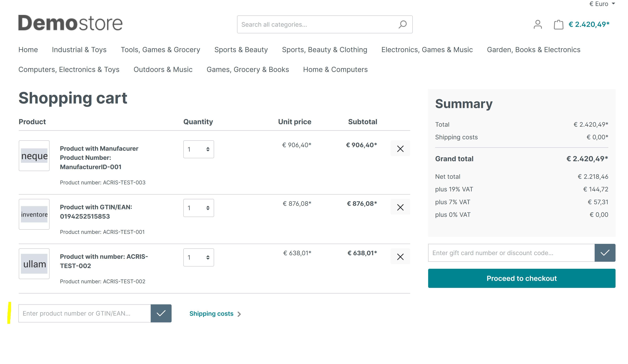Open Product with number ACRIS-TEST-002 title link

pos(104,261)
